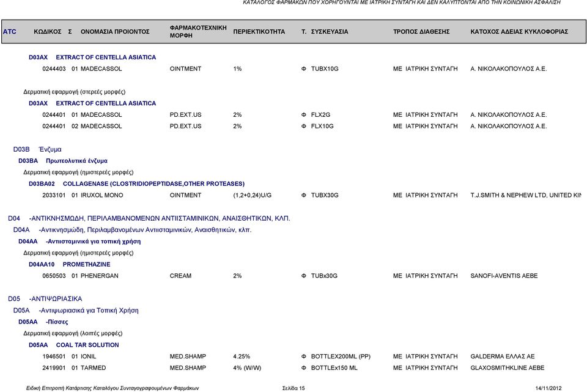Select the T.J.SMITH & NEPHEW LTD holder
This screenshot has width=587, height=392.
point(526,196)
